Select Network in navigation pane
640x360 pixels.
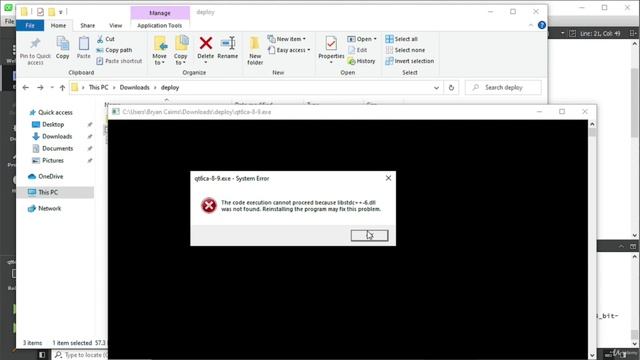49,208
